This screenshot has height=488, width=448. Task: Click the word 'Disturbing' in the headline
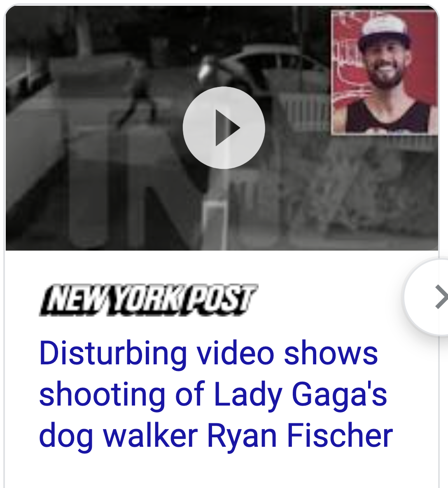point(113,354)
